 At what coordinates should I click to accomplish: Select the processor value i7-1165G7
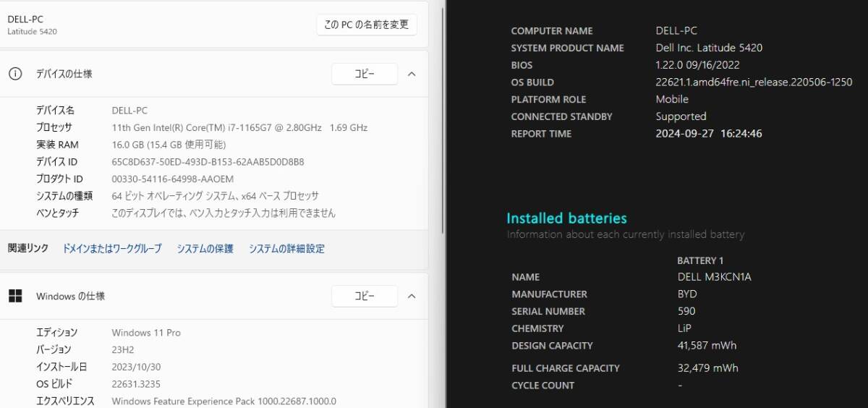pos(239,127)
